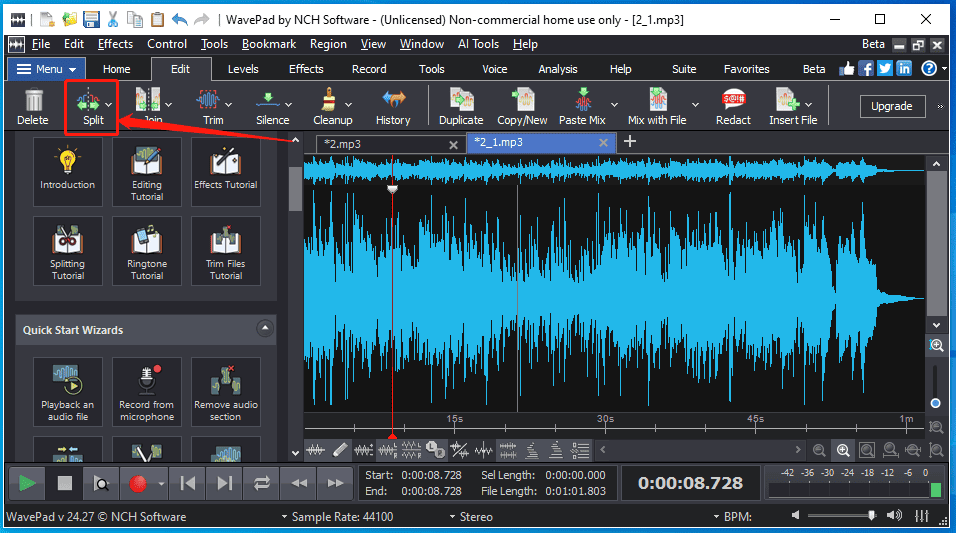The width and height of the screenshot is (956, 533).
Task: Click the zoom-in magnifier below waveform
Action: [843, 450]
